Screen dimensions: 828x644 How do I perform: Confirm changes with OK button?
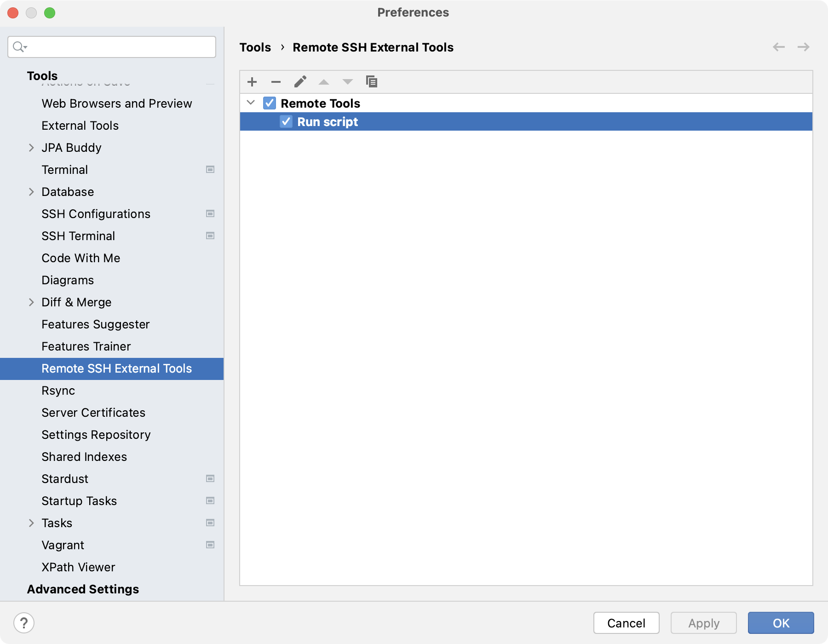(x=781, y=623)
